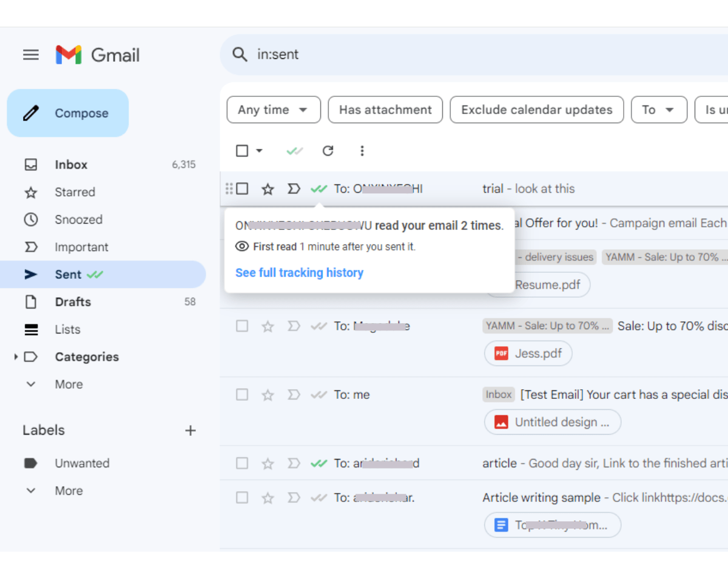Screen dimensions: 728x582
Task: Star the article email
Action: pos(268,464)
